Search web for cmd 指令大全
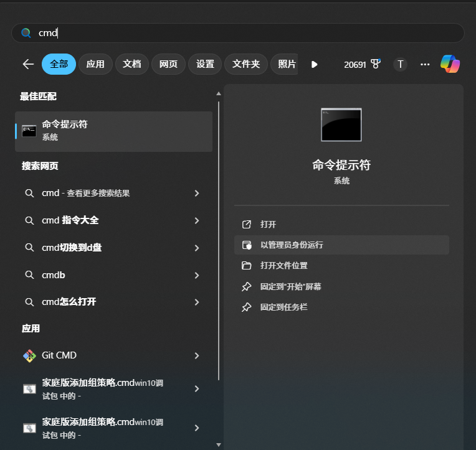The image size is (476, 450). coord(113,220)
